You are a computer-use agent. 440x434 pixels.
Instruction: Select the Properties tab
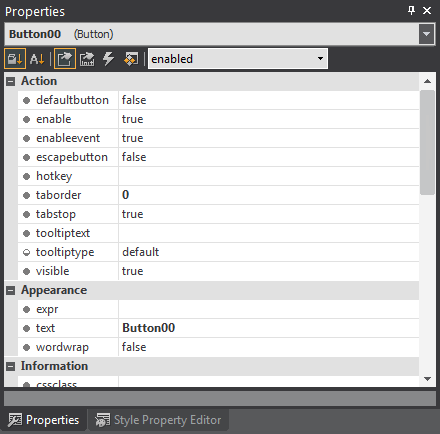44,420
